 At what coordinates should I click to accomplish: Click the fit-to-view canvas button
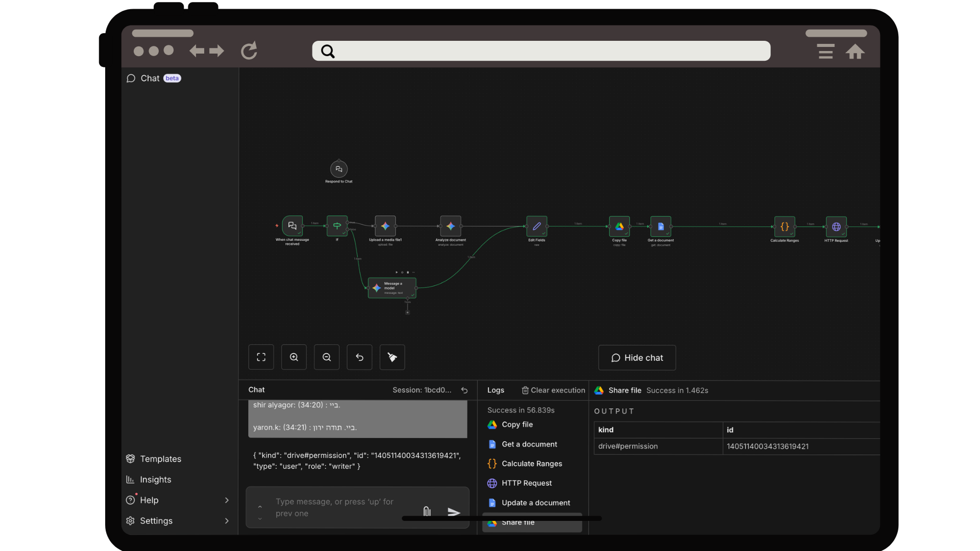pos(261,357)
